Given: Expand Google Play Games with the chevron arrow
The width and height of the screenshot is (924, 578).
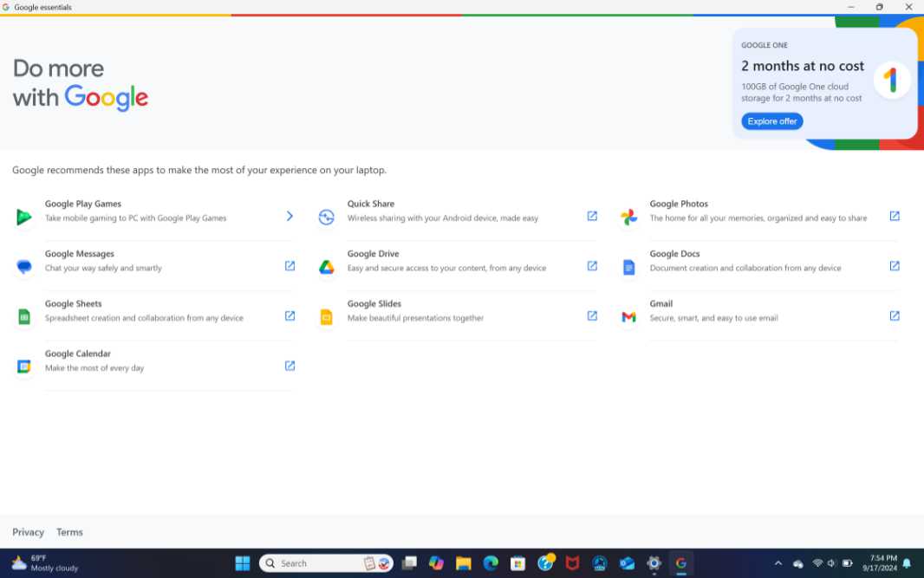Looking at the screenshot, I should click(290, 216).
